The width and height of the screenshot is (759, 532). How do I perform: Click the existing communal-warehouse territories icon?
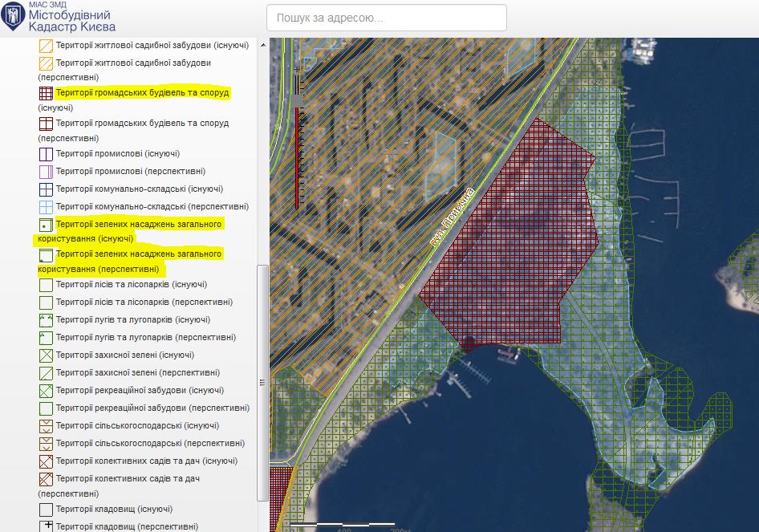coord(46,189)
